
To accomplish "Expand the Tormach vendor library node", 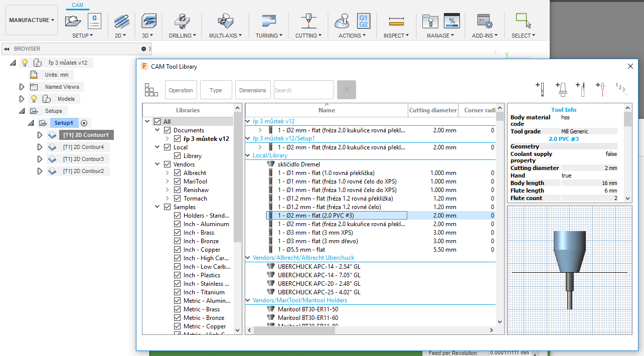I will click(168, 199).
